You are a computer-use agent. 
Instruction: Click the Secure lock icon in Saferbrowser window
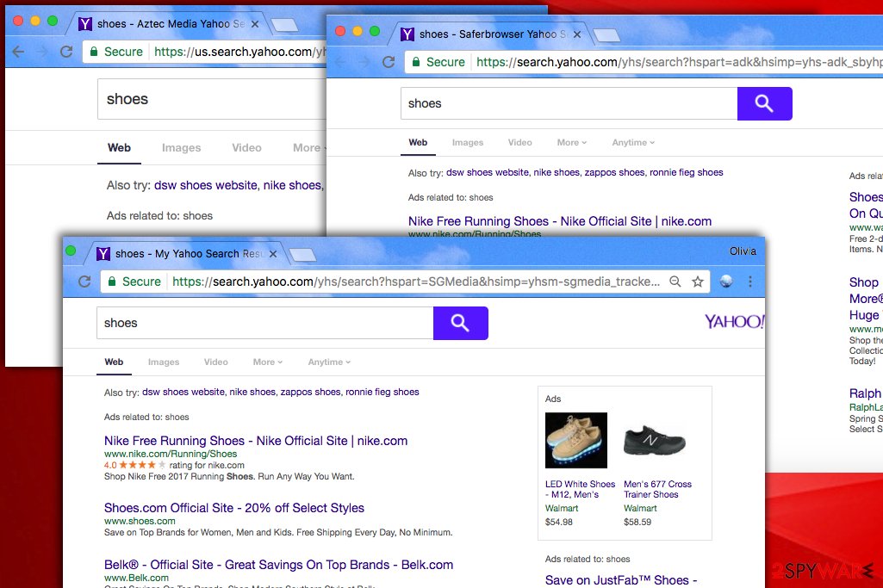click(416, 62)
